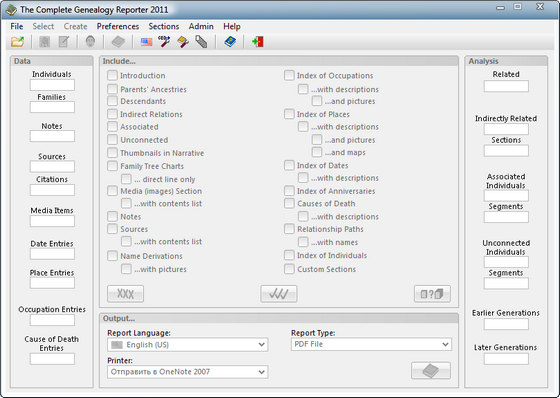Click the Individuals count field
The image size is (560, 398).
(x=52, y=85)
